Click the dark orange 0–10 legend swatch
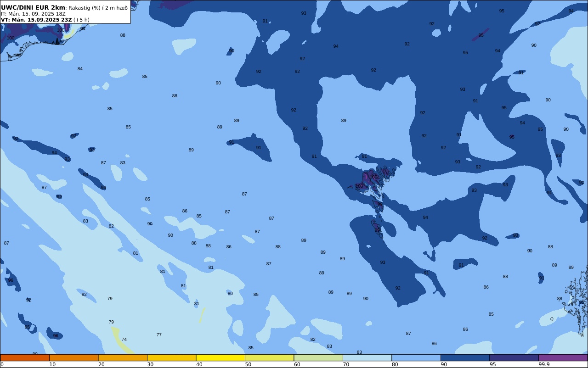This screenshot has height=368, width=588. (x=25, y=357)
